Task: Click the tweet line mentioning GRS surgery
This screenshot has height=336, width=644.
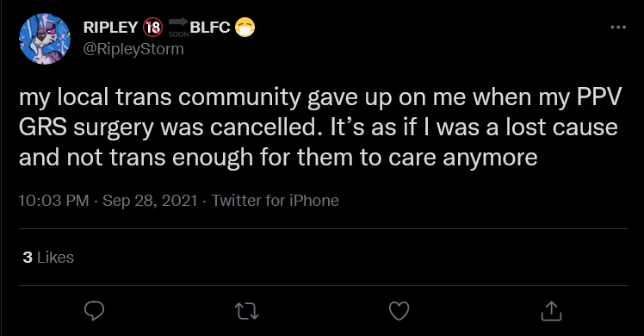Action: (319, 128)
